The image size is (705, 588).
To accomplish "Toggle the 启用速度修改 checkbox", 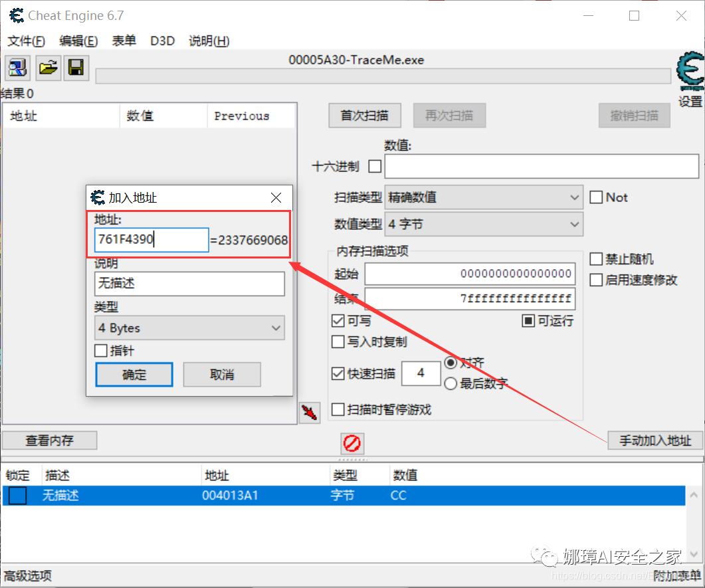I will (596, 280).
